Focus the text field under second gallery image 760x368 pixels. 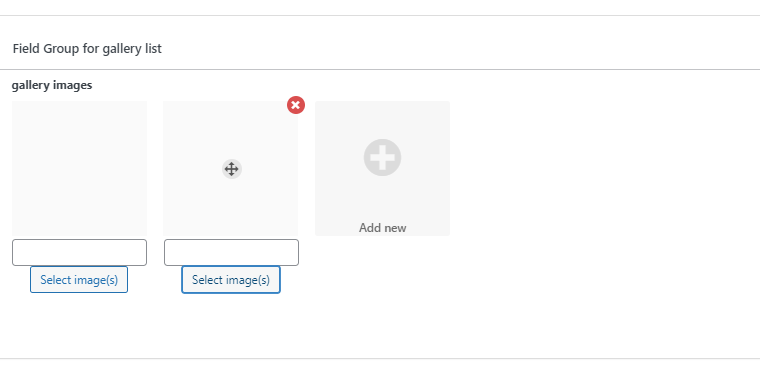[x=231, y=252]
